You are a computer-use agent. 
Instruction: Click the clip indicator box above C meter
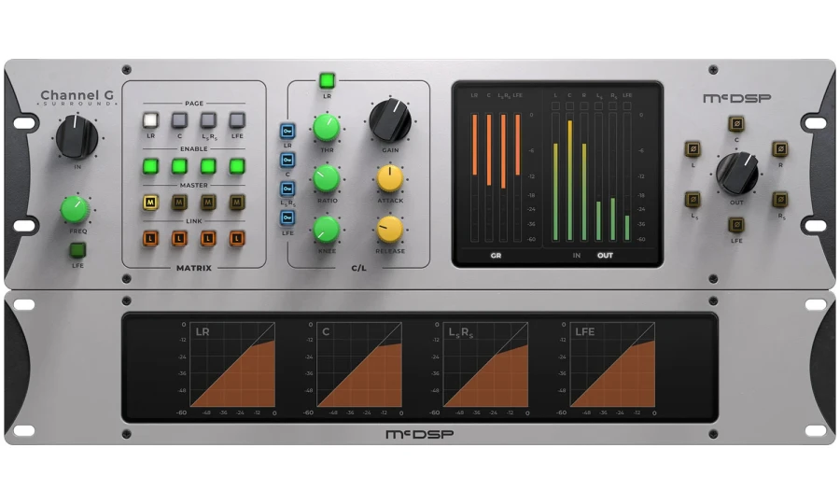point(570,106)
